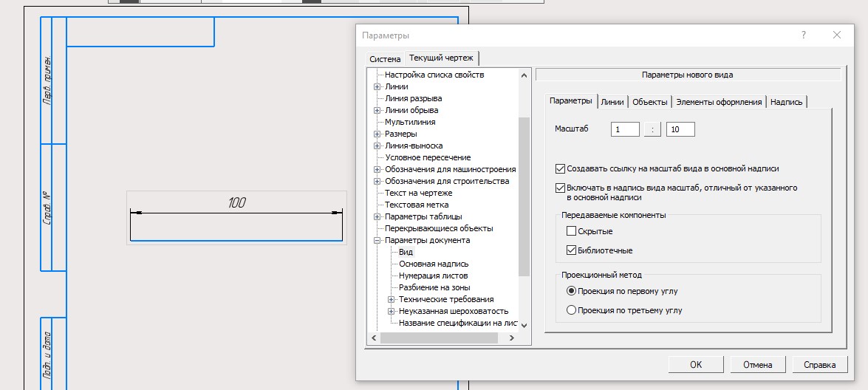
Task: Expand the Технические требования node
Action: pyautogui.click(x=392, y=300)
